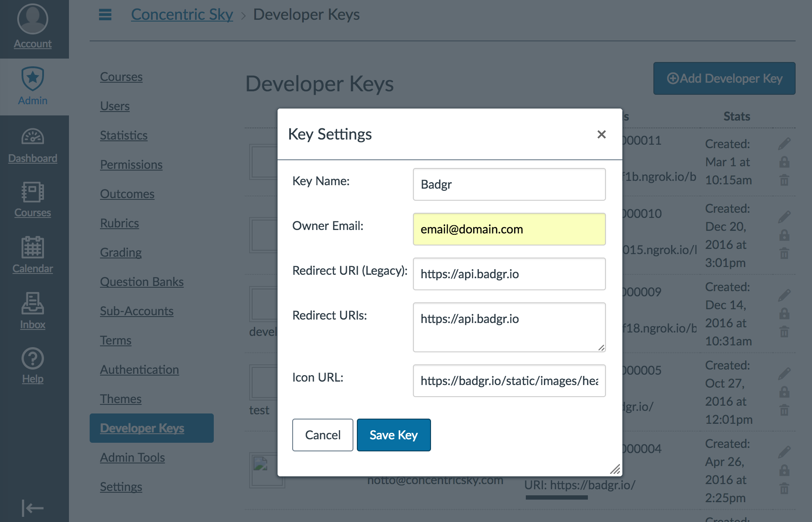Delete the key created Mar 1 (trash icon)
Viewport: 812px width, 522px height.
coord(784,180)
